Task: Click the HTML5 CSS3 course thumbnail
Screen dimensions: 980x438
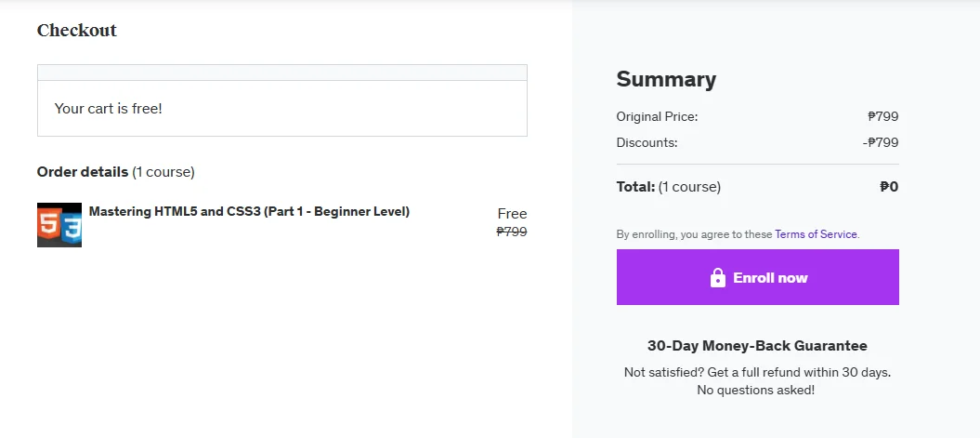Action: 59,225
